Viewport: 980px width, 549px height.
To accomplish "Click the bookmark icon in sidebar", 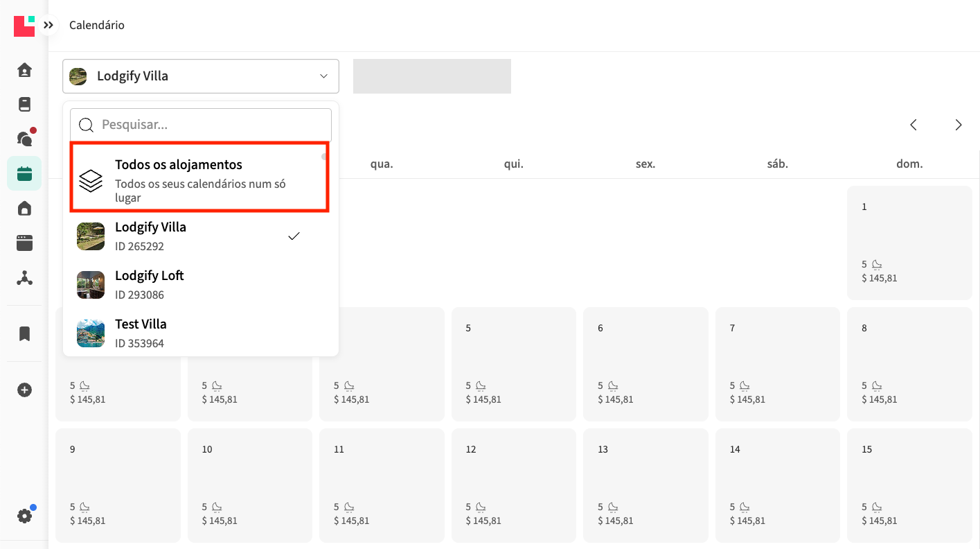I will [x=24, y=334].
